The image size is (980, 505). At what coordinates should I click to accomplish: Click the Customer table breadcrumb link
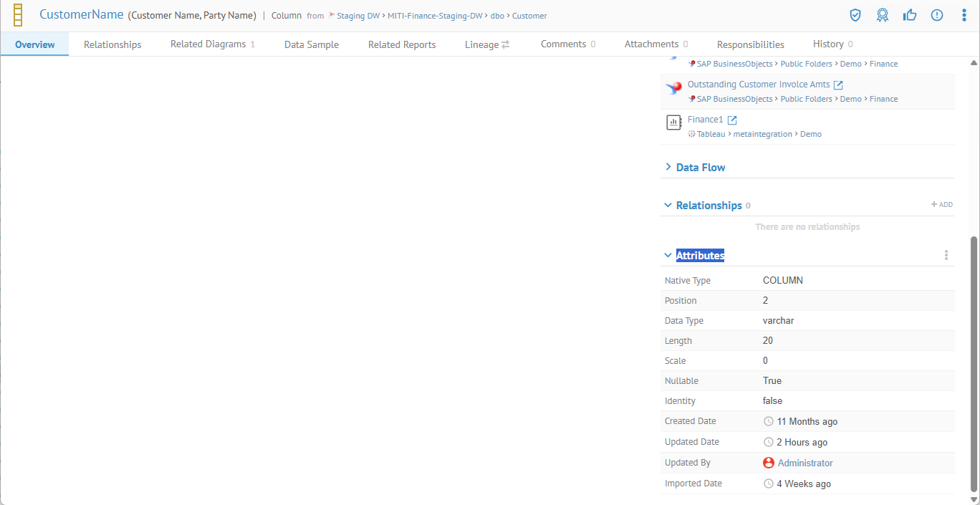[x=529, y=16]
